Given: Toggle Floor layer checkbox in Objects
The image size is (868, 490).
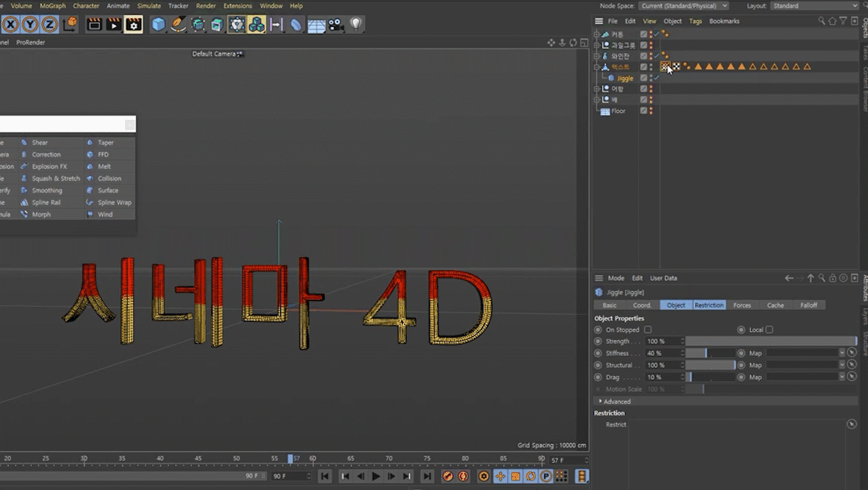Looking at the screenshot, I should [x=643, y=111].
